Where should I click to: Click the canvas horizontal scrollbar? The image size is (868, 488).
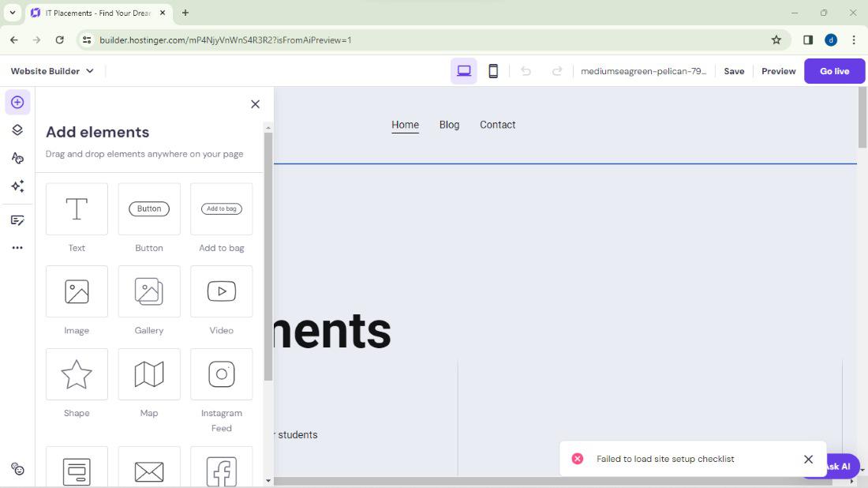point(552,482)
